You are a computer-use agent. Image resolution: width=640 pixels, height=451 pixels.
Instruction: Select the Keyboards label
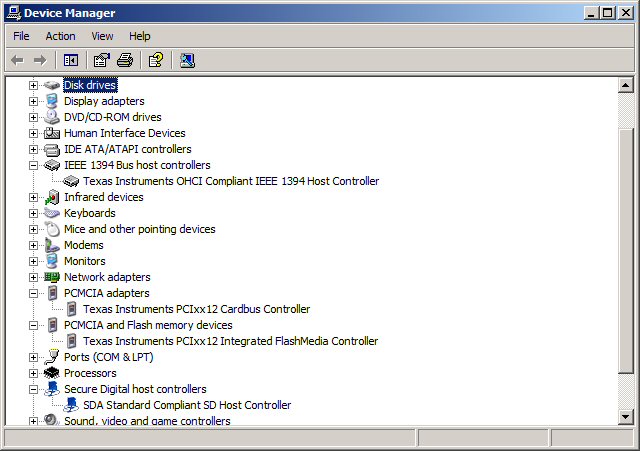point(89,213)
